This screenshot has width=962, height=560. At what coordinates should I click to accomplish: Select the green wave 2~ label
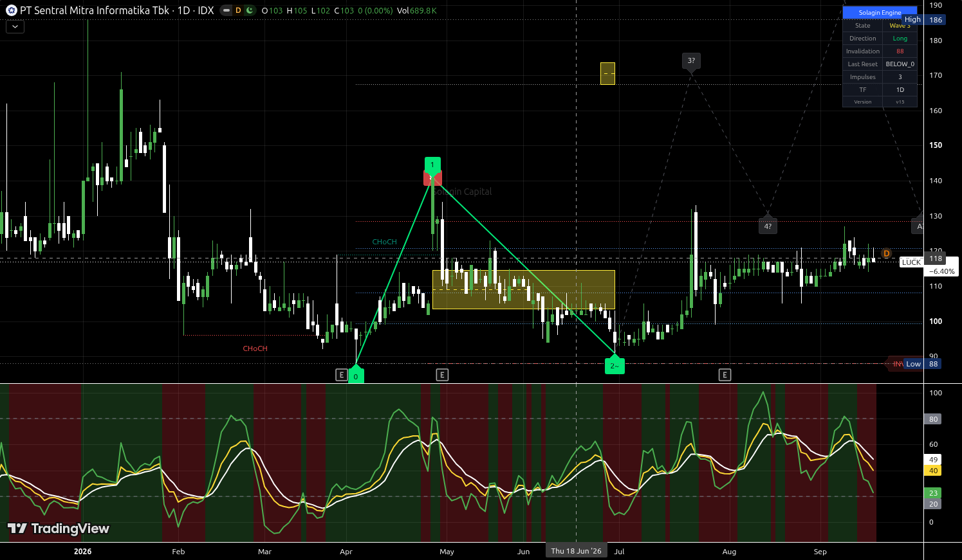(615, 365)
